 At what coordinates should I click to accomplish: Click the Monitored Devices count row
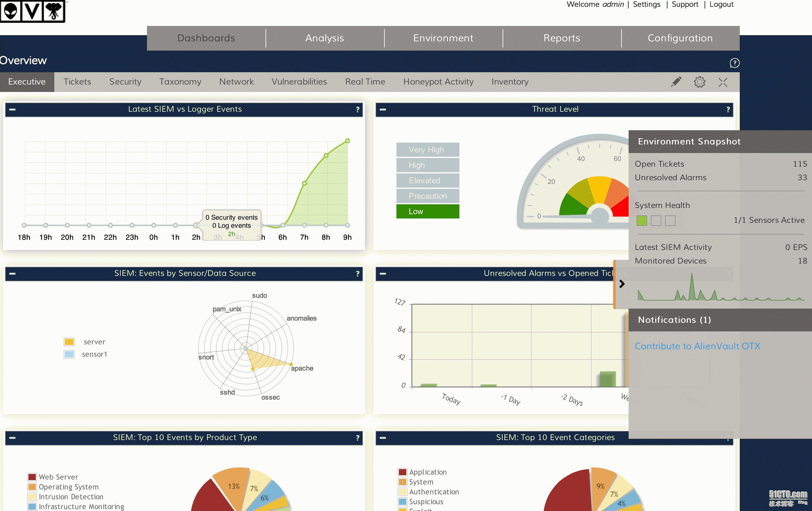(x=721, y=261)
